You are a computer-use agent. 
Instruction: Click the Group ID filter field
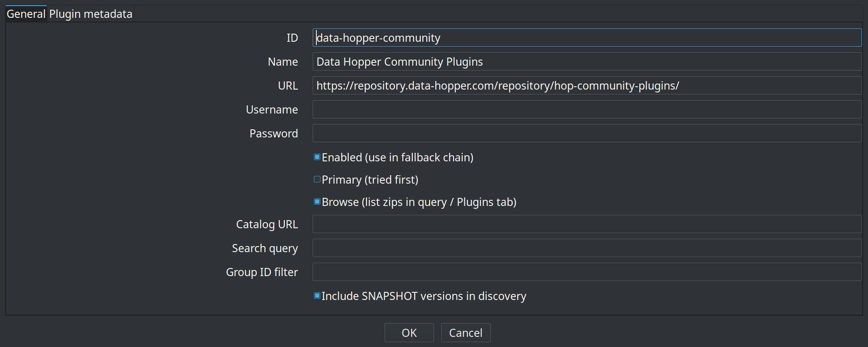tap(587, 272)
